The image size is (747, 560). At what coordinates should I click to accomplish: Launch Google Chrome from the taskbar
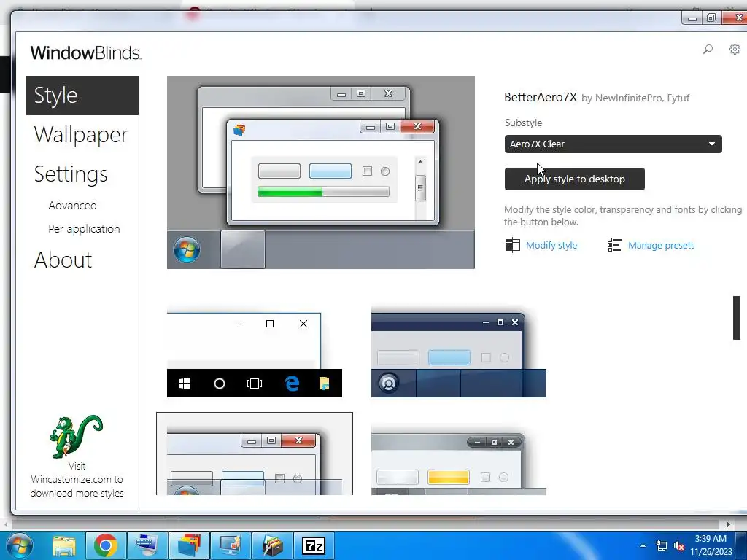pos(105,545)
